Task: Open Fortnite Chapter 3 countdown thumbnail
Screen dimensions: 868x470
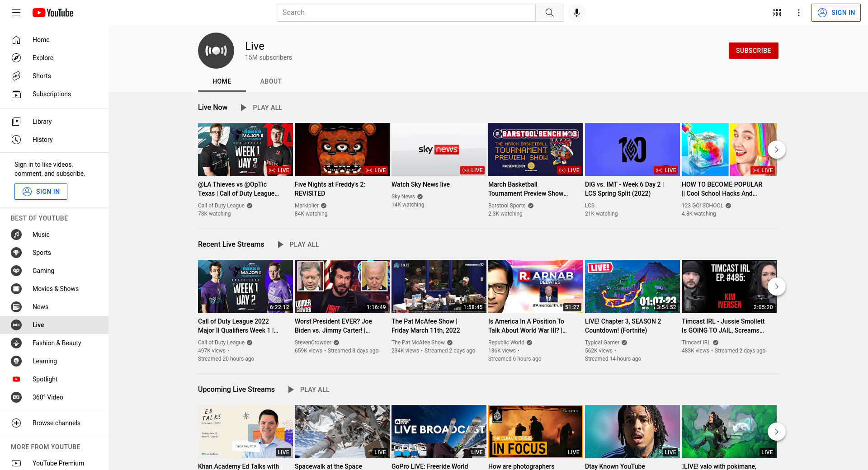Action: (x=632, y=287)
